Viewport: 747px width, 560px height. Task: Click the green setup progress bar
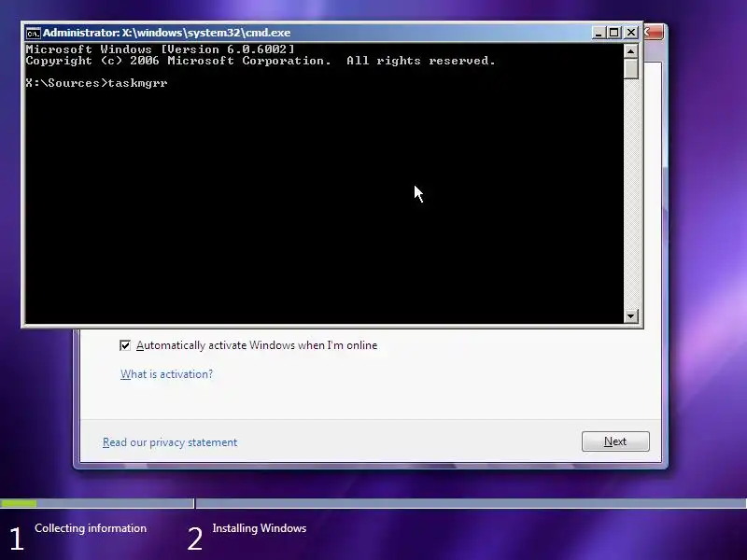point(19,503)
